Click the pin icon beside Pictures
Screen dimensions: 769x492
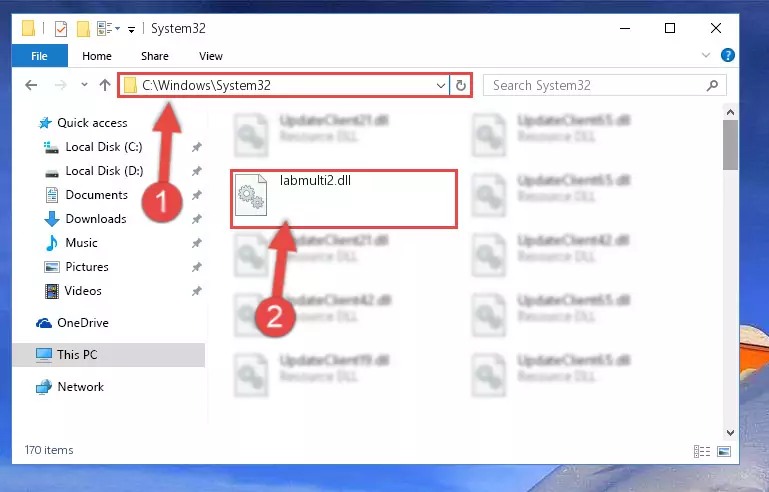tap(197, 267)
